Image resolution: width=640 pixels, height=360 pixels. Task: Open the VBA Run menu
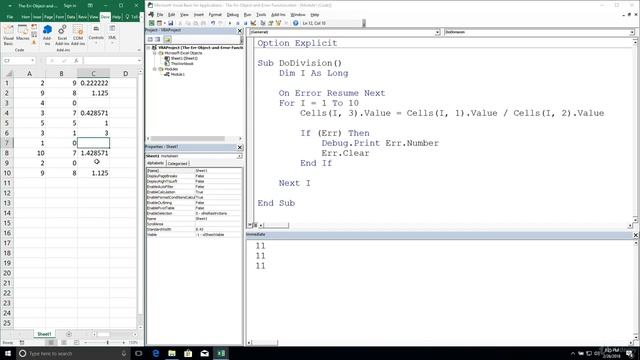coord(247,15)
